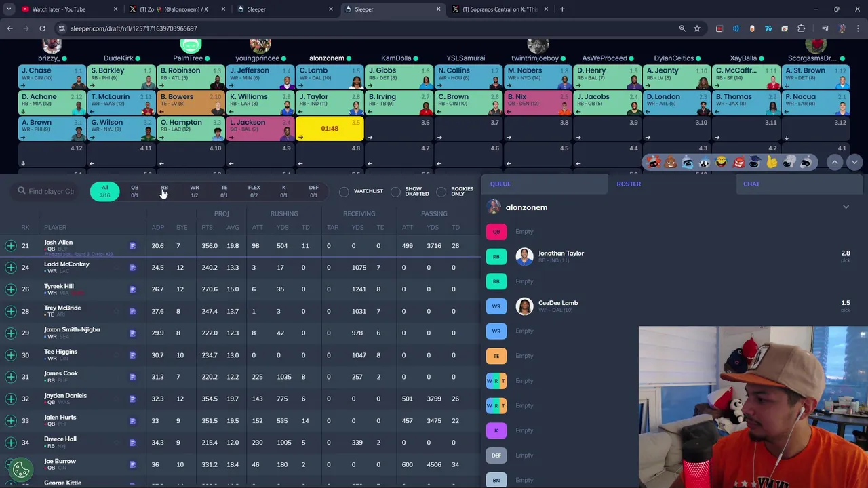This screenshot has height=488, width=868.
Task: Filter player list by FLEX position
Action: coord(254,191)
